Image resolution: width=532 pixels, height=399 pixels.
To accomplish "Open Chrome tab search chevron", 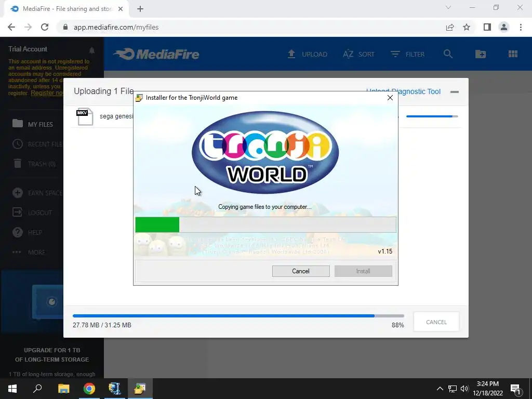I will (x=448, y=7).
